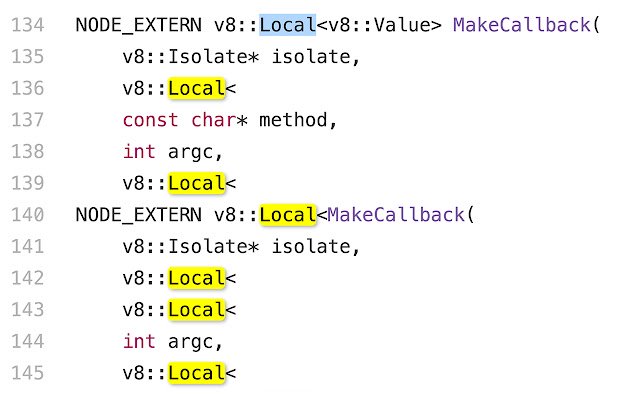
Task: Click int keyword on line 144
Action: 139,341
